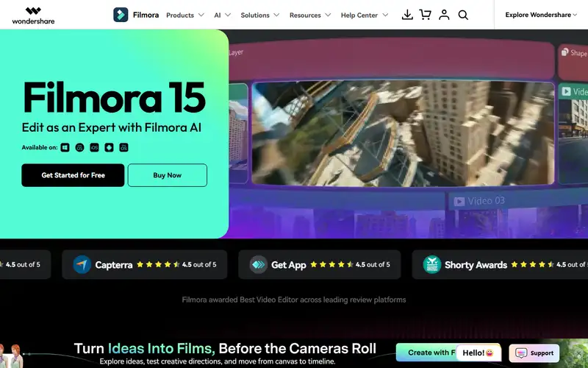Click Get App '4.5 out of 5' text
The width and height of the screenshot is (588, 368).
pyautogui.click(x=373, y=264)
